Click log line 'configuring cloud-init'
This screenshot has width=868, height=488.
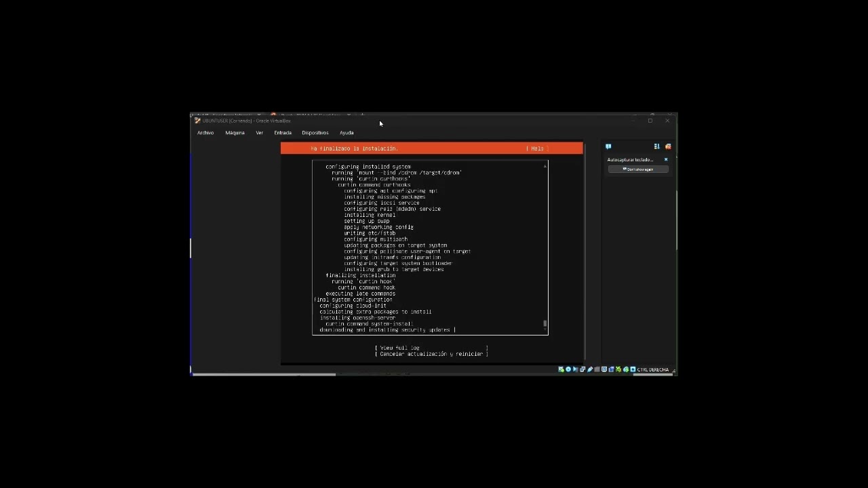pos(353,306)
